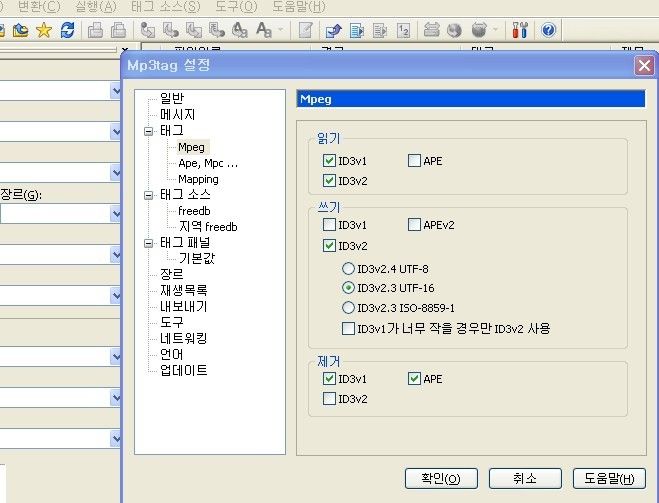The width and height of the screenshot is (659, 503).
Task: Click the second grayed tag-conversion icon
Action: tap(171, 30)
